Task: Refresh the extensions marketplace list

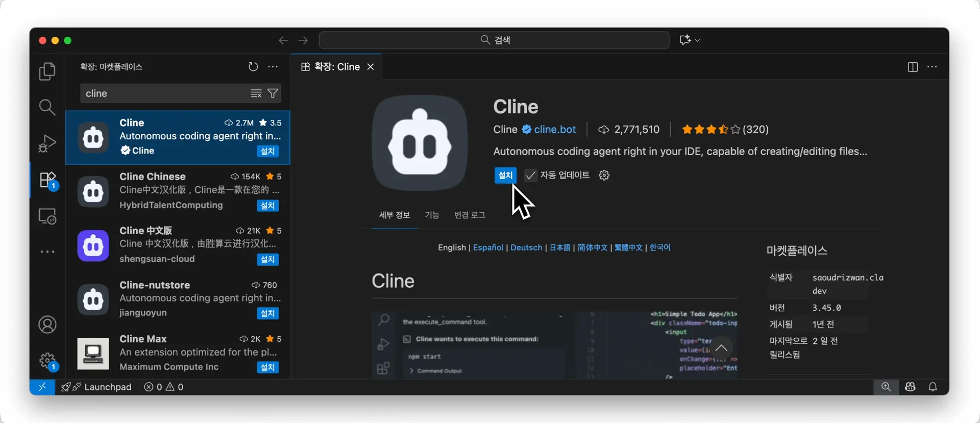Action: pos(253,67)
